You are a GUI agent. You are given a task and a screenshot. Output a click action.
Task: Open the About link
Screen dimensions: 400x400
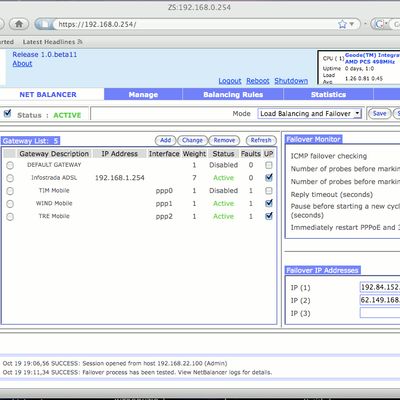(x=22, y=63)
